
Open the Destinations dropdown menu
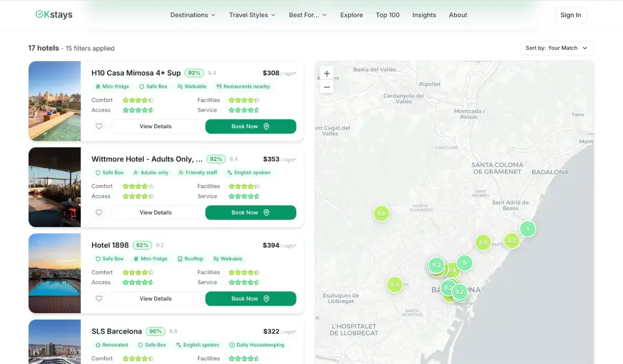[x=193, y=15]
